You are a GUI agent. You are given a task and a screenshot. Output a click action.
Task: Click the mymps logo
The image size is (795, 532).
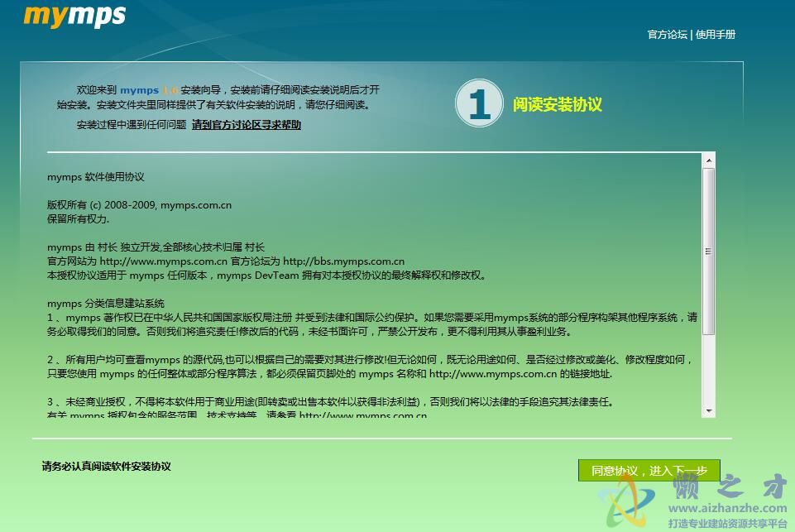[x=74, y=15]
